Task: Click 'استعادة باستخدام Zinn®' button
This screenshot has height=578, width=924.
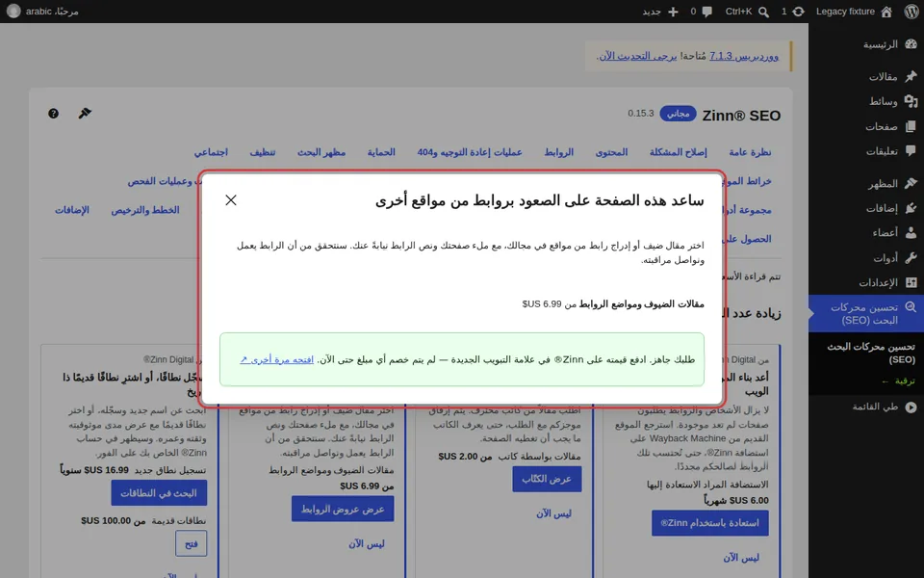Action: click(x=710, y=523)
